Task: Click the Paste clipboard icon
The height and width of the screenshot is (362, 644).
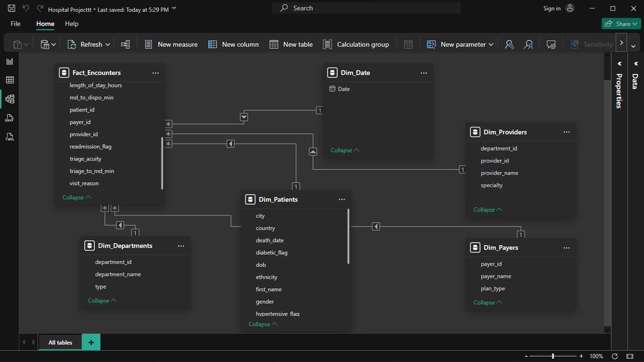Action: click(17, 45)
